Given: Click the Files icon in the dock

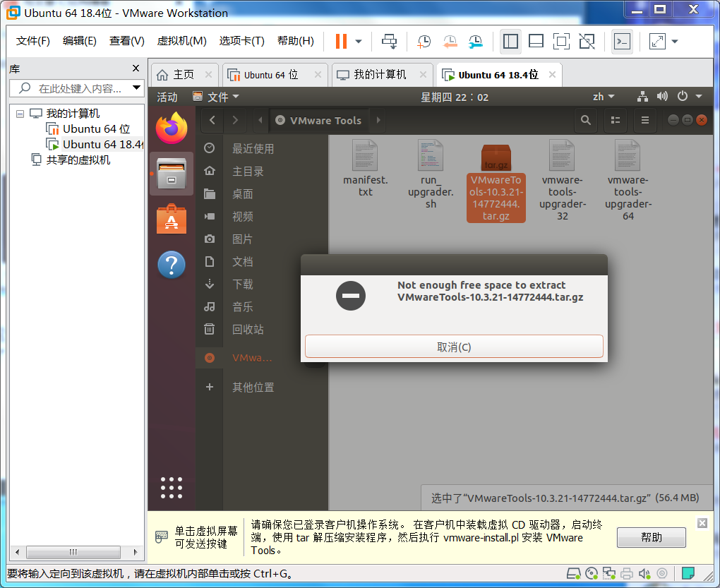Looking at the screenshot, I should tap(172, 174).
